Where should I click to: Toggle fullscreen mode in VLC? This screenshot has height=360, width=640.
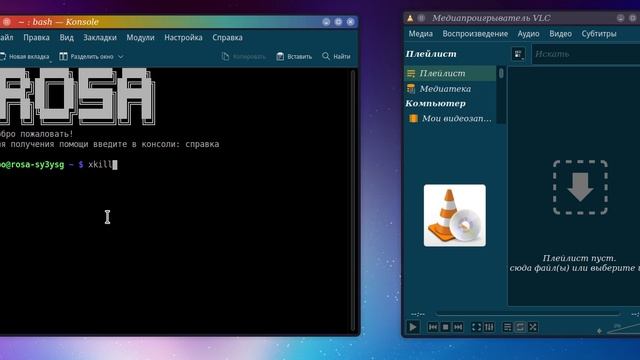tap(476, 327)
